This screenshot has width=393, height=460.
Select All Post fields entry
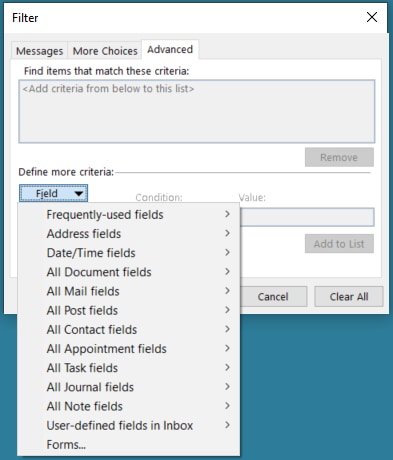[129, 310]
